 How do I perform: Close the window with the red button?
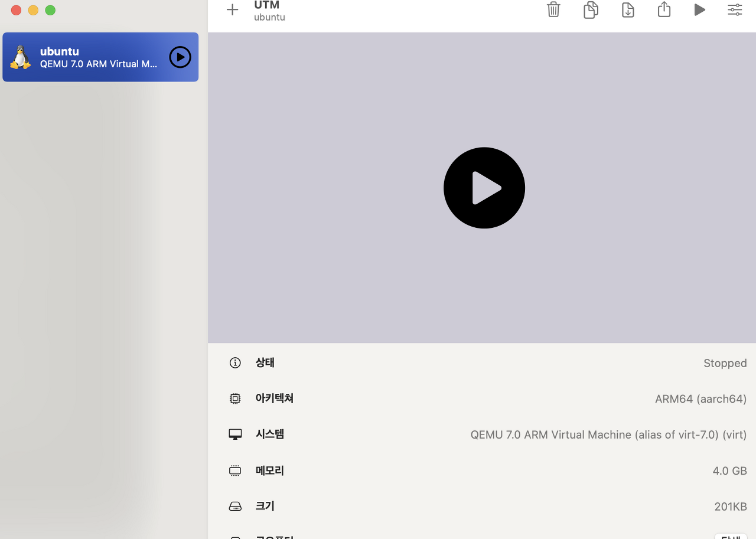click(16, 10)
